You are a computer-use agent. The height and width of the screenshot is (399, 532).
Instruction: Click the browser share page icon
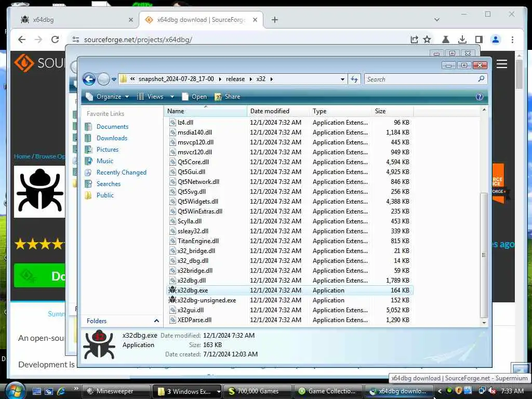[x=414, y=39]
